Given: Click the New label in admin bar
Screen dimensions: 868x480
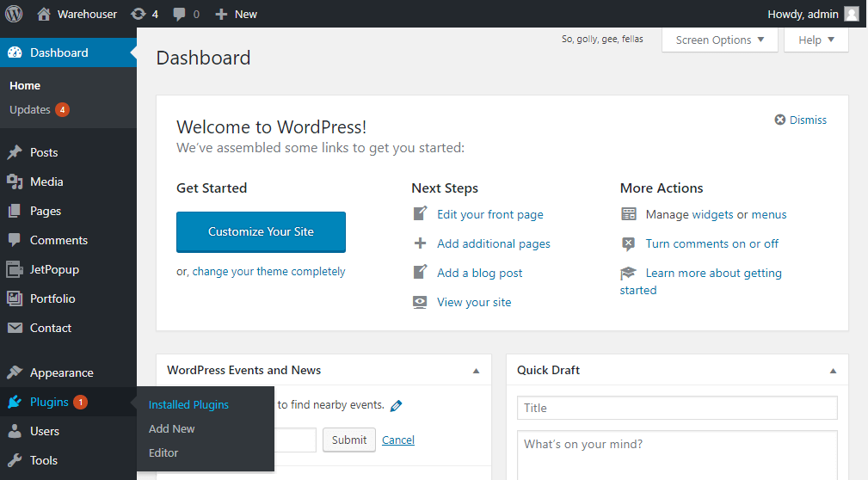Looking at the screenshot, I should pyautogui.click(x=246, y=15).
